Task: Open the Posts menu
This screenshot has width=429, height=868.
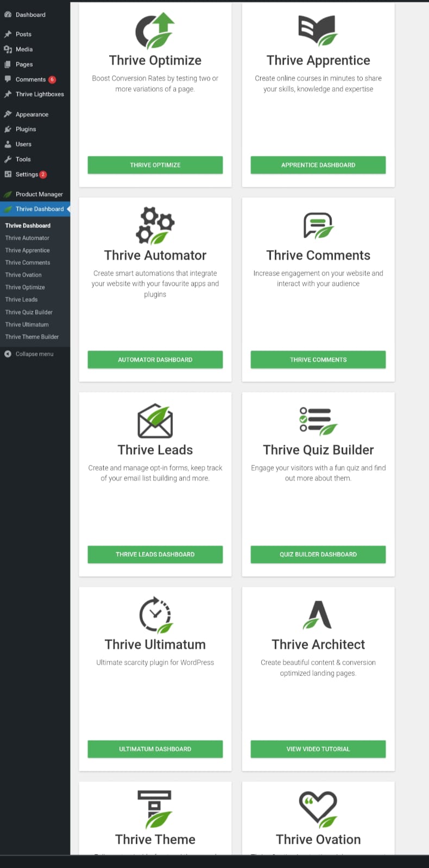Action: [x=23, y=34]
